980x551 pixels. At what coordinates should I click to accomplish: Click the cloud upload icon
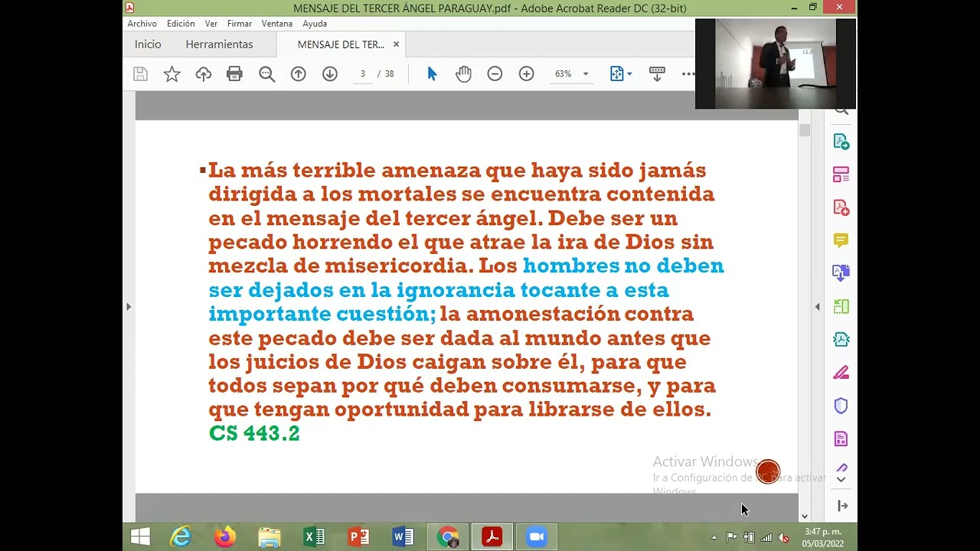click(x=204, y=74)
